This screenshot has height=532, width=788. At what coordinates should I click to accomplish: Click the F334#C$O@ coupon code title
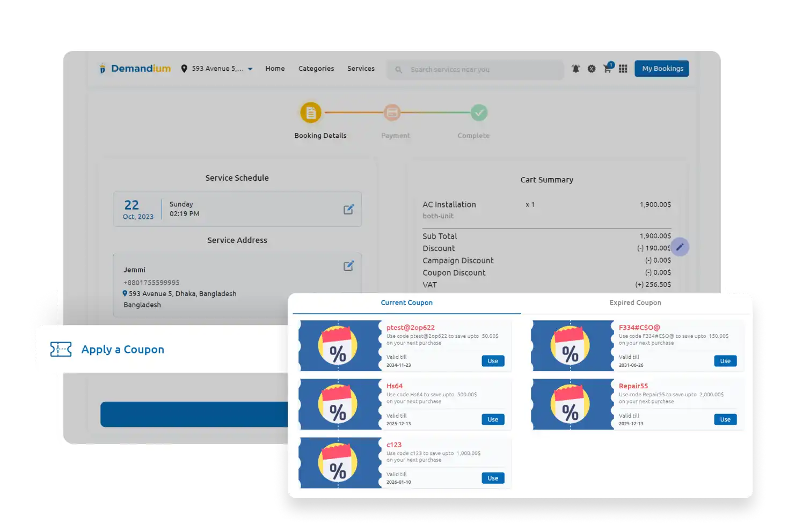(x=639, y=328)
